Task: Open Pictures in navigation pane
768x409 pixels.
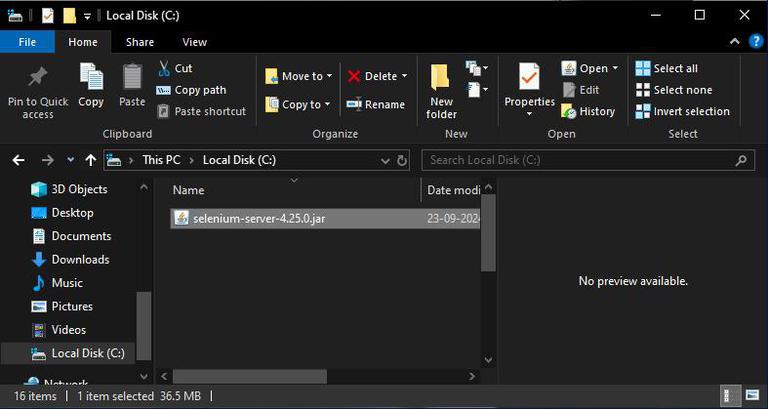Action: tap(62, 307)
